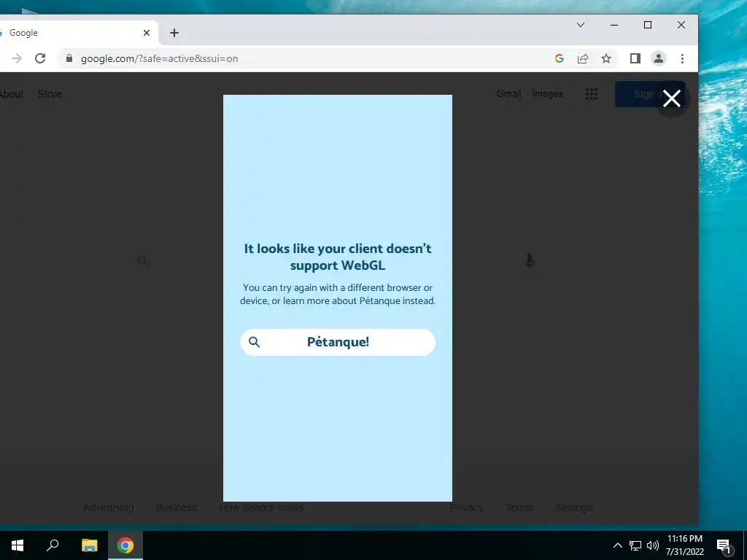Viewport: 747px width, 560px height.
Task: Click the Pétanque! search button
Action: (338, 342)
